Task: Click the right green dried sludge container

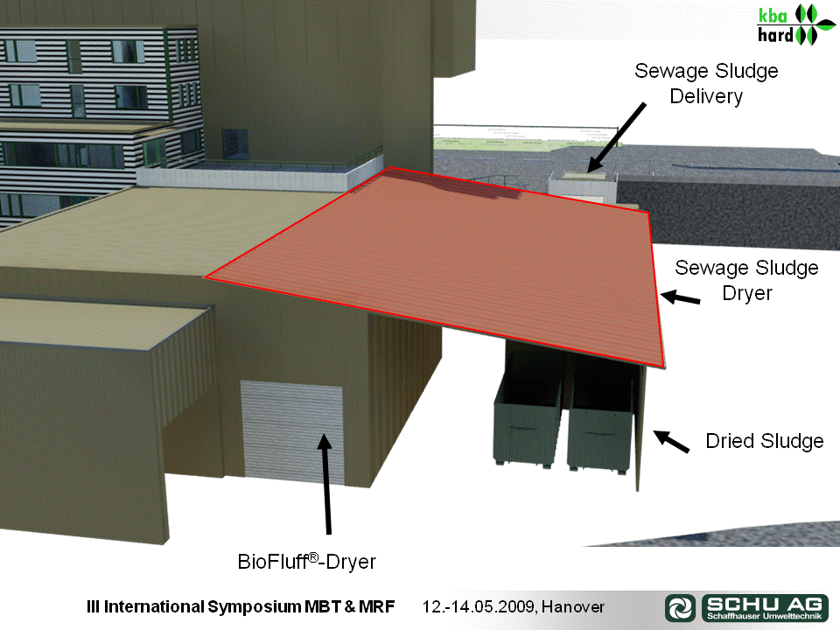Action: [603, 415]
